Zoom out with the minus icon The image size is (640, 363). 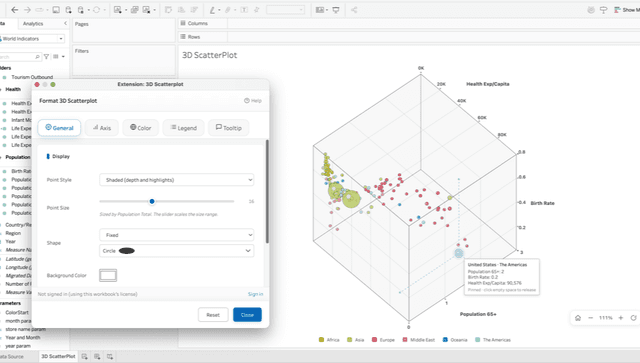click(x=590, y=318)
